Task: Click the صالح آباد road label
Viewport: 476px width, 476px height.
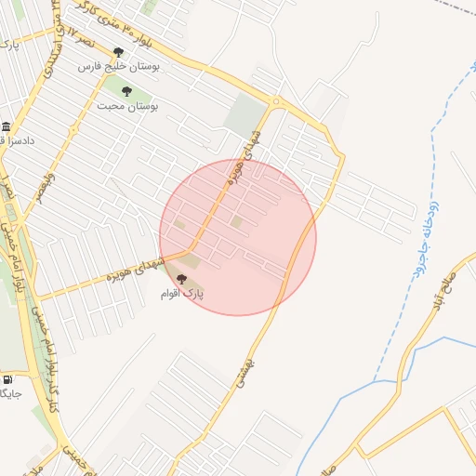Action: click(x=444, y=291)
